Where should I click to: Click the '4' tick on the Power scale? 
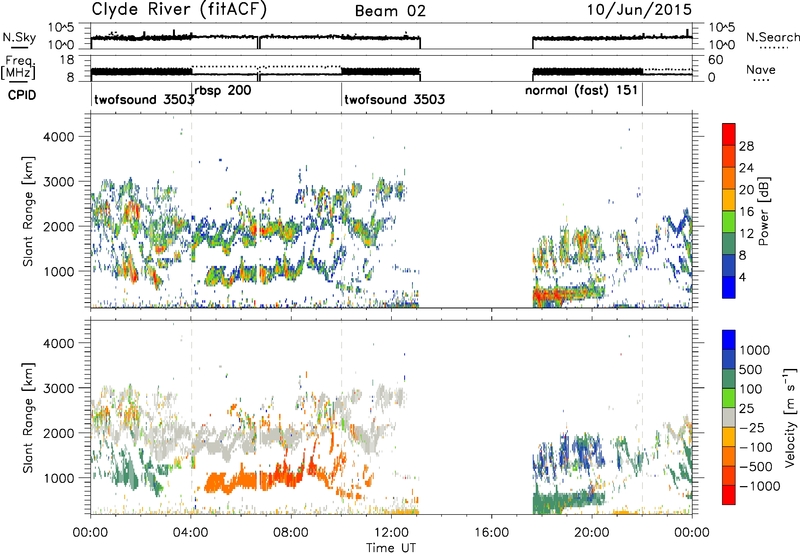743,277
